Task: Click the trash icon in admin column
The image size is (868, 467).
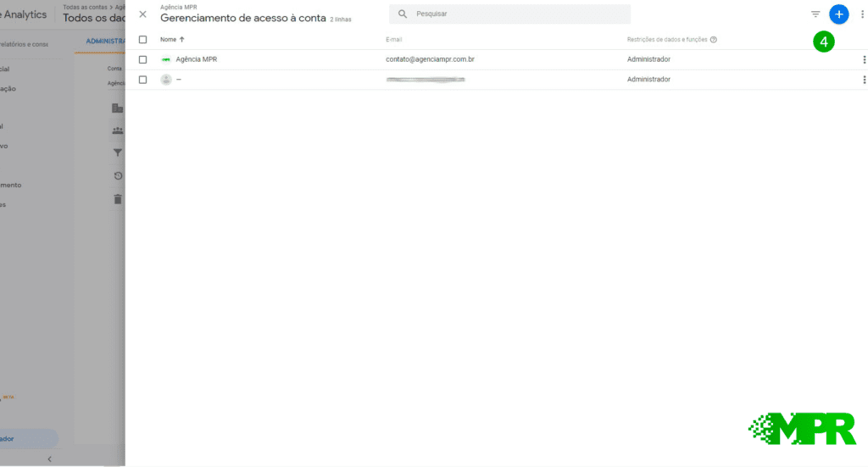Action: pos(118,199)
